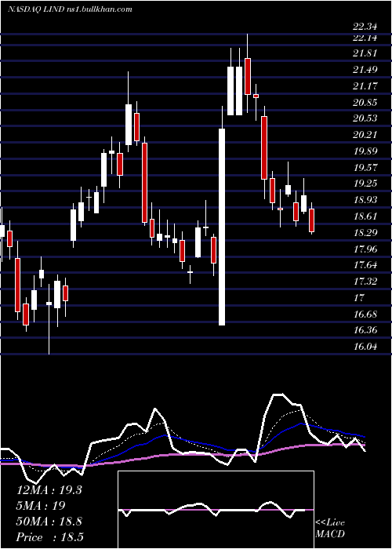Click the 17 price axis label
The image size is (392, 549).
[x=359, y=298]
